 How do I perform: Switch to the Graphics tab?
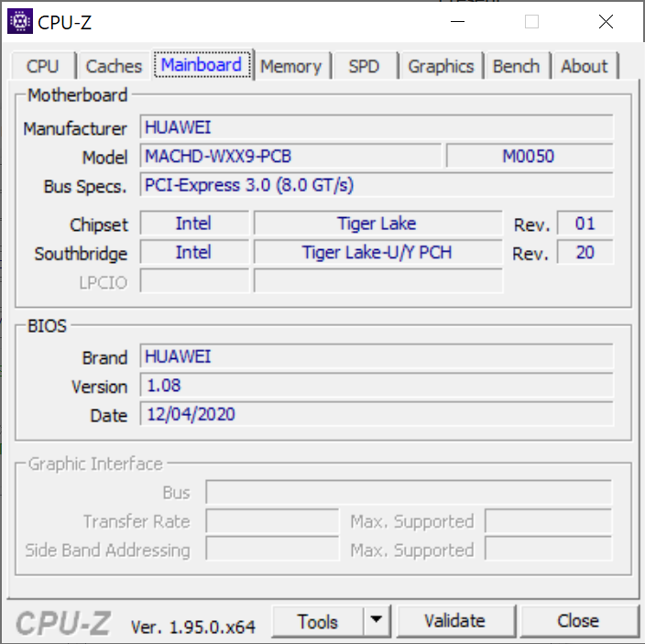[441, 66]
